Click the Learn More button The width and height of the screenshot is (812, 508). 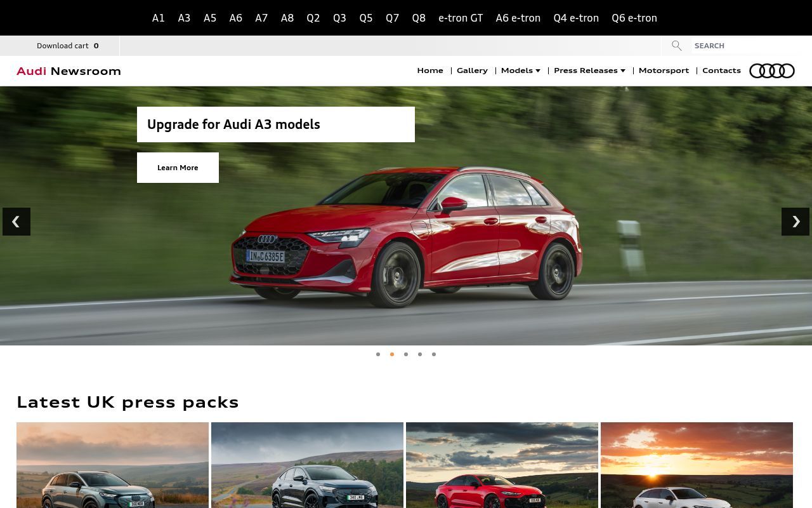[178, 168]
